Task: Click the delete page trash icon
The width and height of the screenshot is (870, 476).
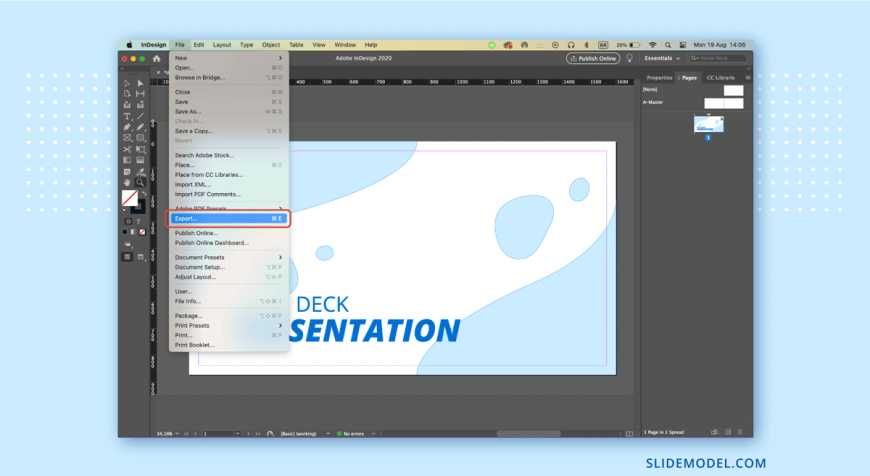Action: [x=740, y=432]
